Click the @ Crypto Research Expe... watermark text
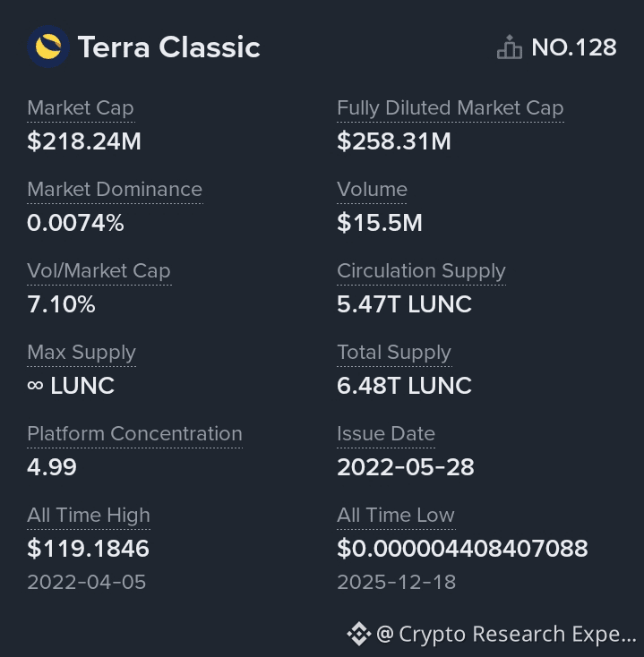 click(506, 634)
